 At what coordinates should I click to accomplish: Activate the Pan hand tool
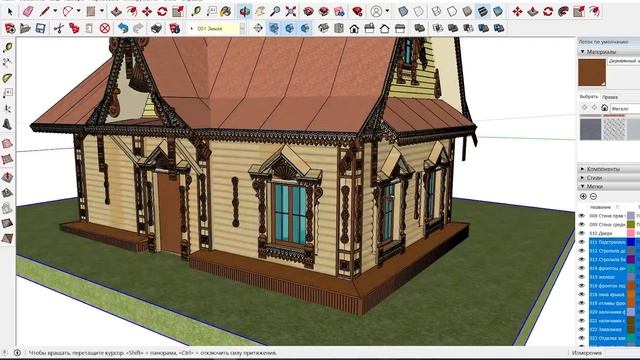260,11
